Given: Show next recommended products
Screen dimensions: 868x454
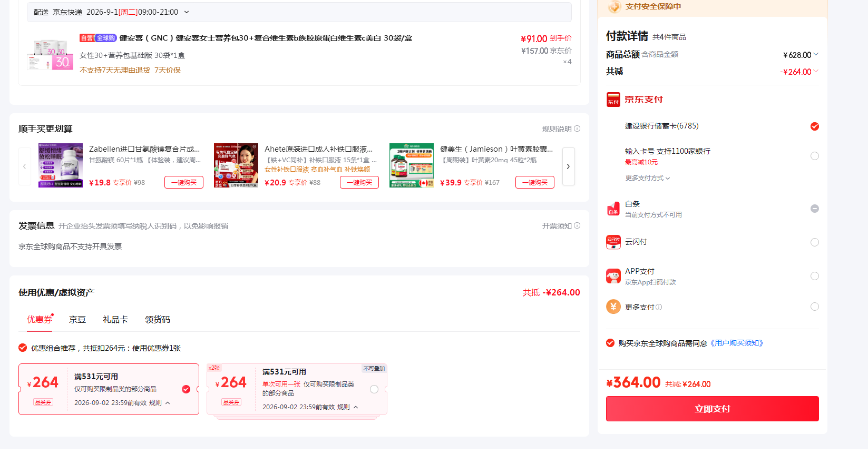Looking at the screenshot, I should click(x=568, y=166).
